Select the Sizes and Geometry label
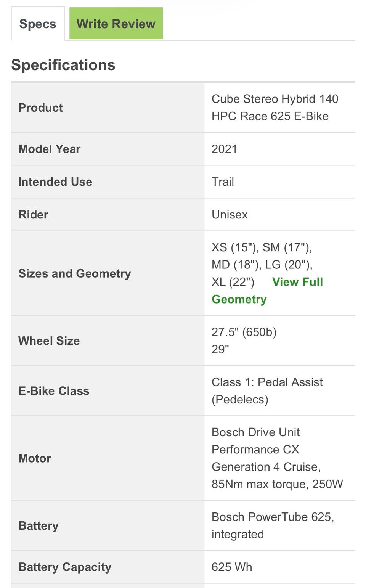 [x=75, y=273]
